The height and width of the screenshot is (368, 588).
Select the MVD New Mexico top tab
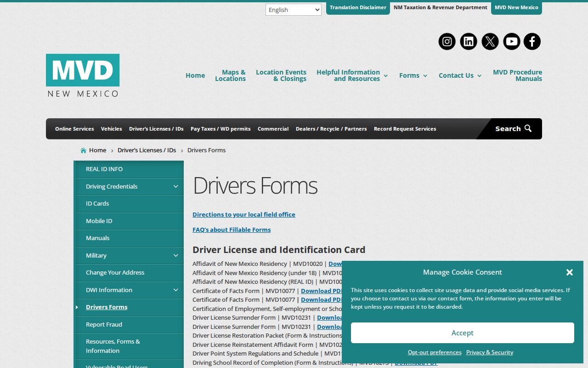point(516,8)
